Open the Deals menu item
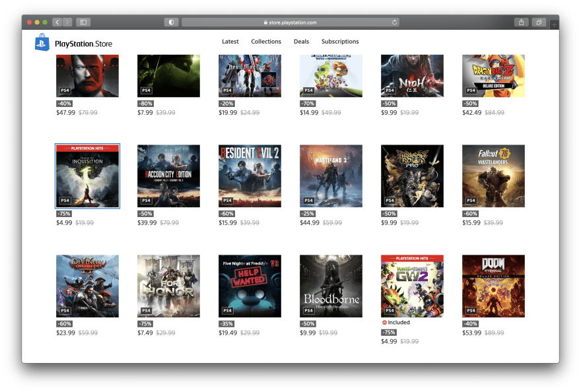 pos(301,42)
